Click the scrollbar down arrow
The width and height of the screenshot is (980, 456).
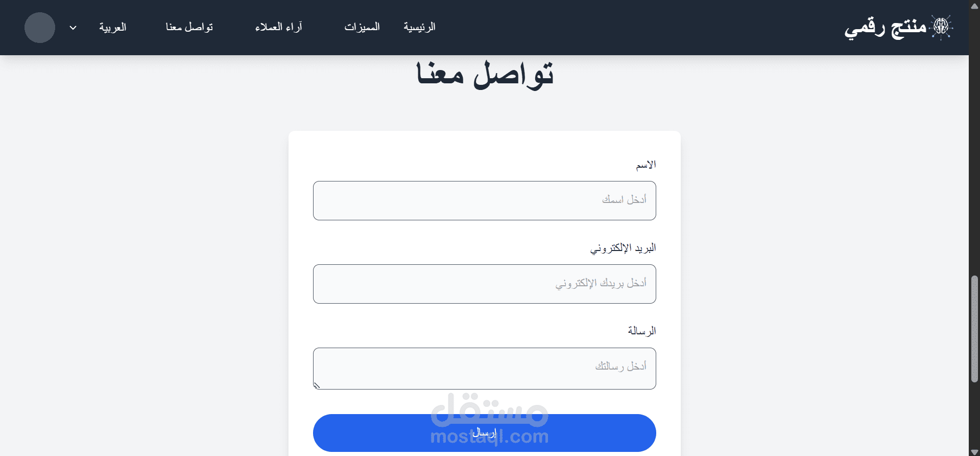(x=974, y=450)
